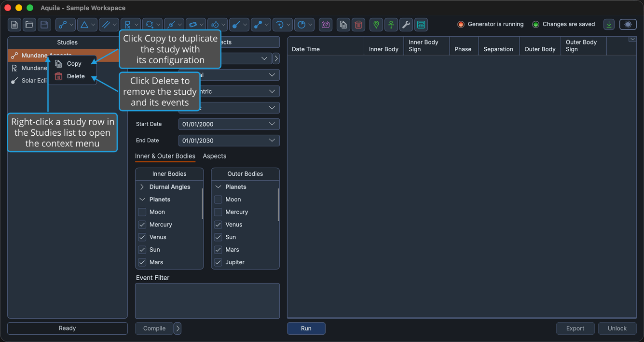The height and width of the screenshot is (342, 644).
Task: Expand Diurnal Angles in Inner Bodies
Action: 142,187
